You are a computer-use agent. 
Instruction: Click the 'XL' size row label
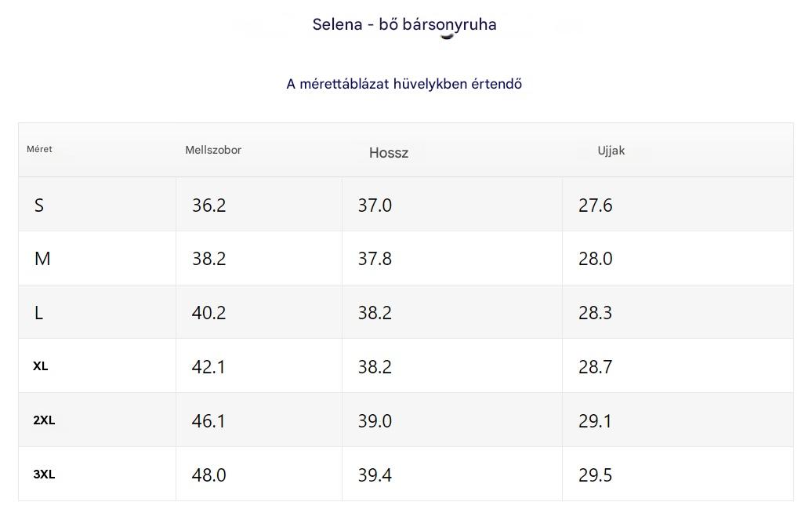(x=41, y=366)
